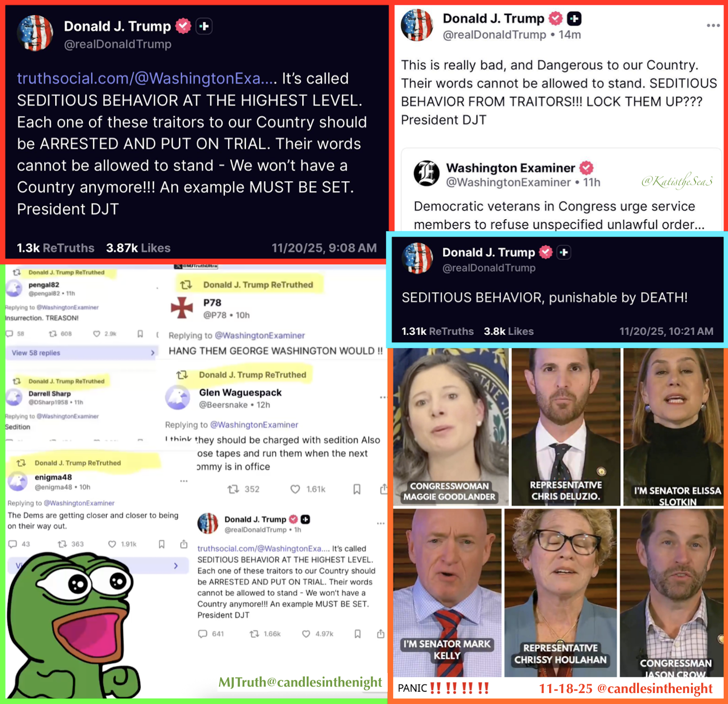Expand View 58 replies under pengal82
This screenshot has width=728, height=704.
[81, 353]
